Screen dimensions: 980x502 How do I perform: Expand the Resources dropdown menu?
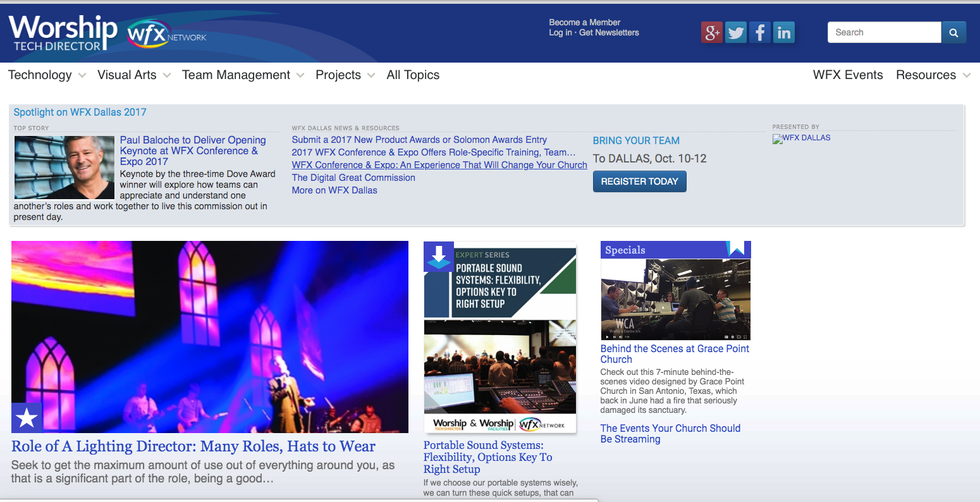[x=933, y=75]
